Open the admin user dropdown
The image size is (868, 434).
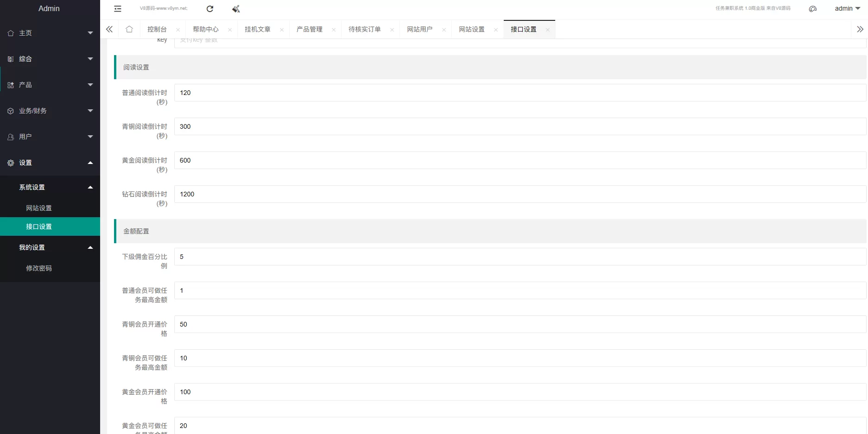pyautogui.click(x=847, y=8)
